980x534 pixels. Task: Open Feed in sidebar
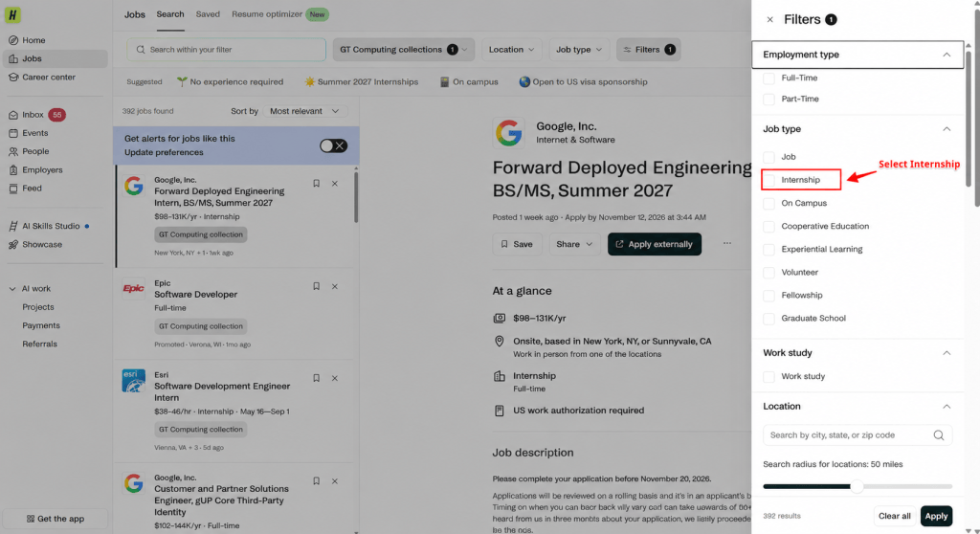(32, 189)
